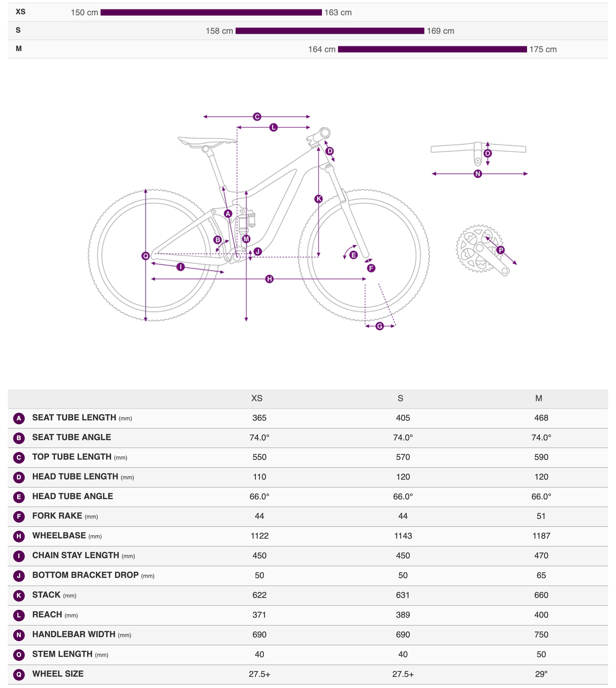
Task: Click the K stack marker on the bike diagram
Action: tap(319, 199)
